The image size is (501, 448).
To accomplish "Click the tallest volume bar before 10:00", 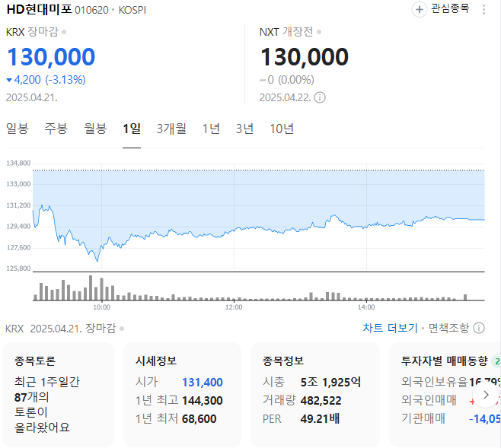I will [91, 288].
